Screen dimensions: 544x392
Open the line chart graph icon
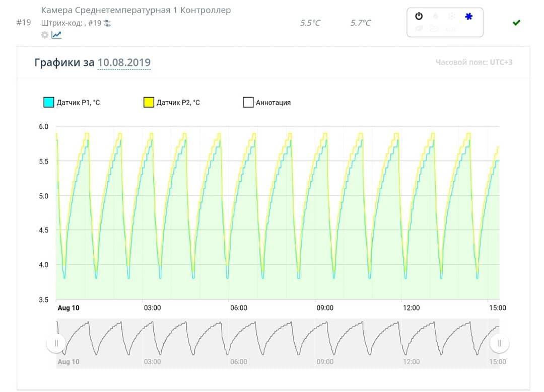[56, 35]
